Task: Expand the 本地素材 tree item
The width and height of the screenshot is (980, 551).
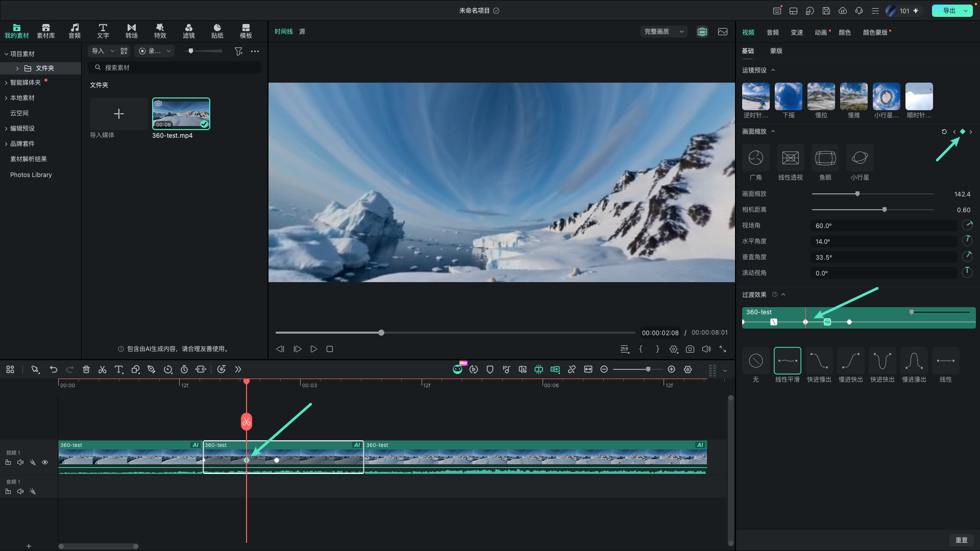Action: [6, 98]
